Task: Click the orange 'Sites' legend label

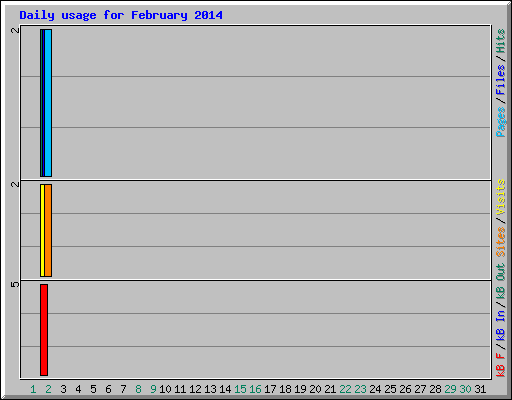Action: click(x=500, y=242)
